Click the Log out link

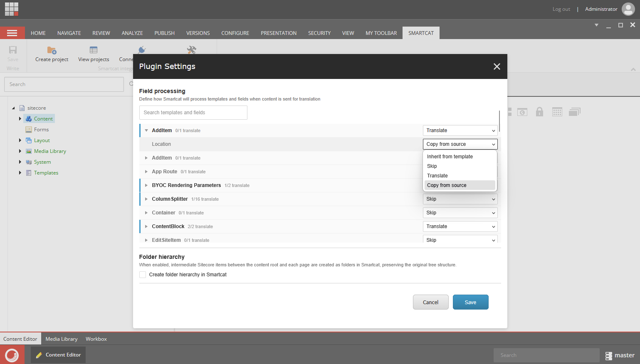[x=561, y=9]
